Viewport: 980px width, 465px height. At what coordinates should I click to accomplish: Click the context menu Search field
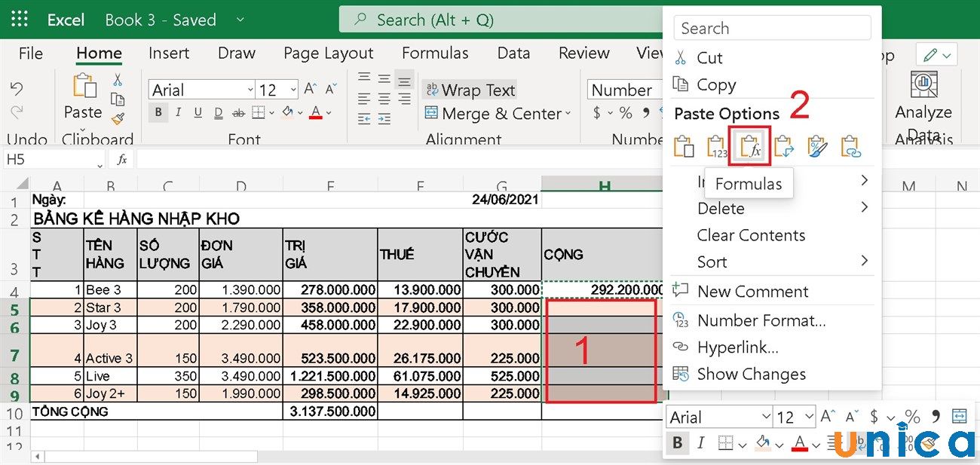tap(772, 29)
